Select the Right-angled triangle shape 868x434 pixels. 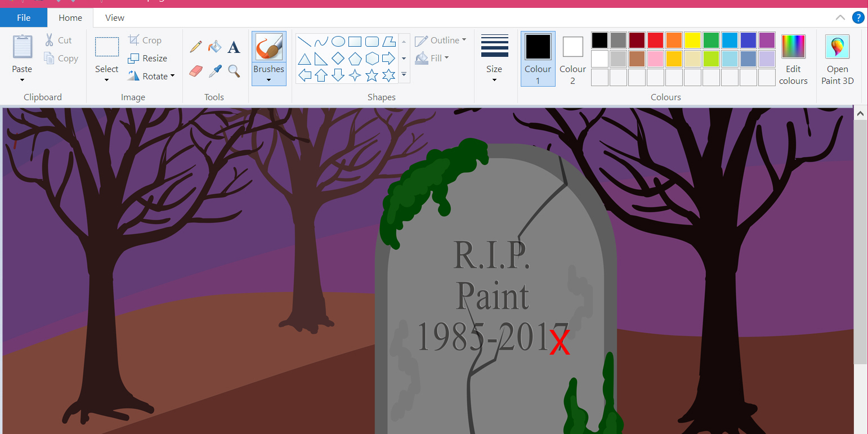click(x=321, y=59)
